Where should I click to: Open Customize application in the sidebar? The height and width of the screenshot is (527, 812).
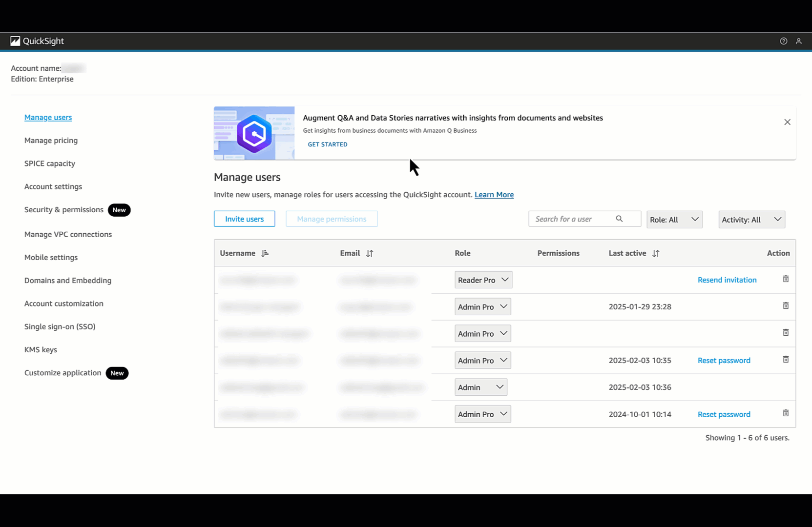point(63,373)
